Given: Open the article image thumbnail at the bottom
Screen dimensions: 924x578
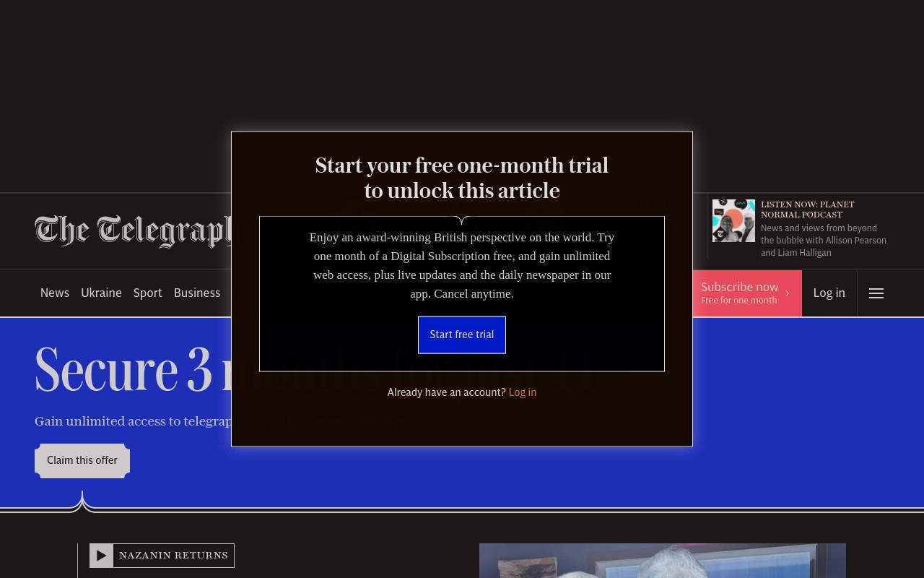Looking at the screenshot, I should click(x=663, y=561).
